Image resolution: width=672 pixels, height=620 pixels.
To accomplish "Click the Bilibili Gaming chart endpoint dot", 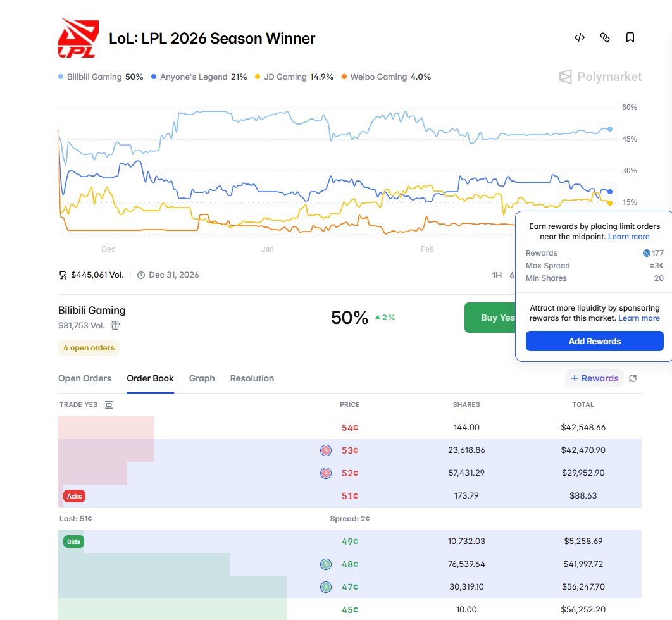I will coord(610,129).
